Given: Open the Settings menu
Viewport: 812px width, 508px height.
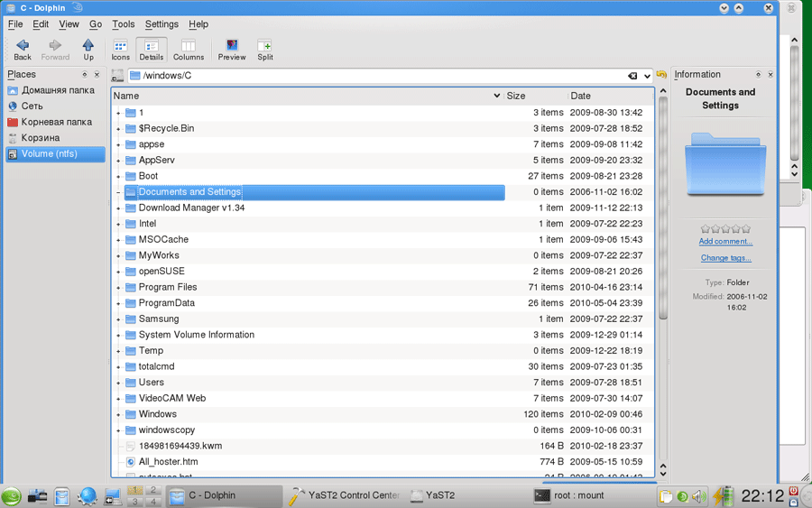Looking at the screenshot, I should [161, 23].
